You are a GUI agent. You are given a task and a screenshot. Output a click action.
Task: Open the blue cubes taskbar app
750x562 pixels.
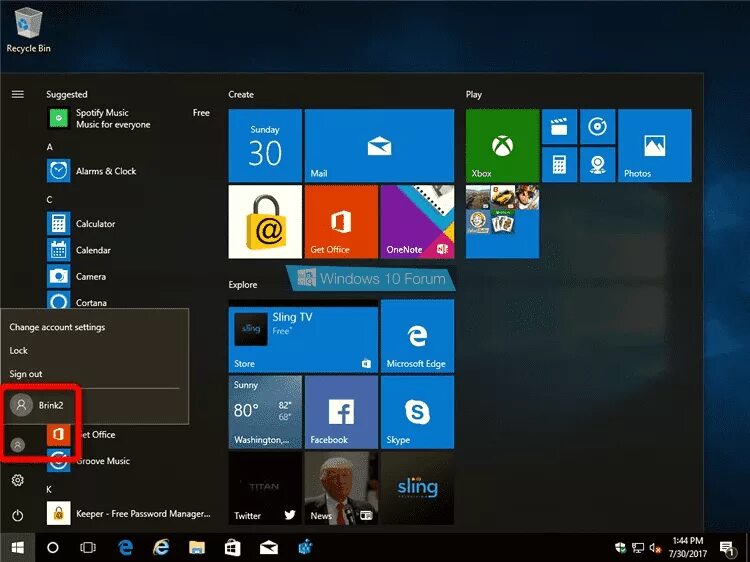click(x=305, y=548)
